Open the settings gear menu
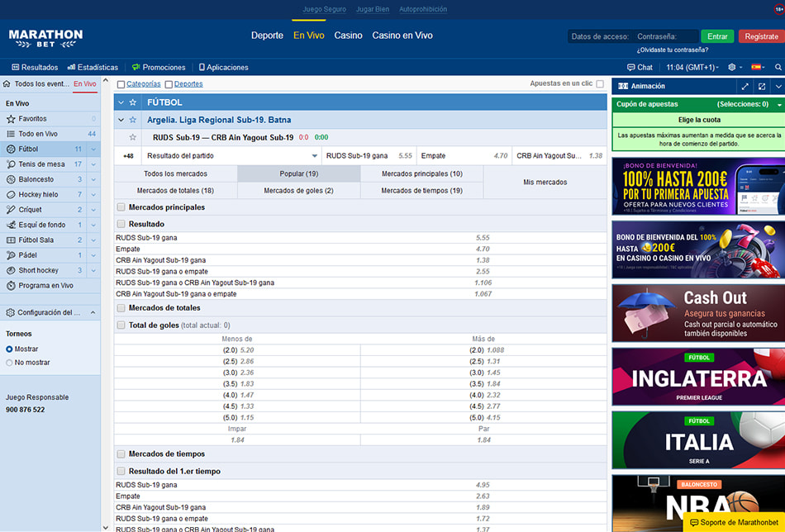This screenshot has height=532, width=785. click(x=732, y=67)
